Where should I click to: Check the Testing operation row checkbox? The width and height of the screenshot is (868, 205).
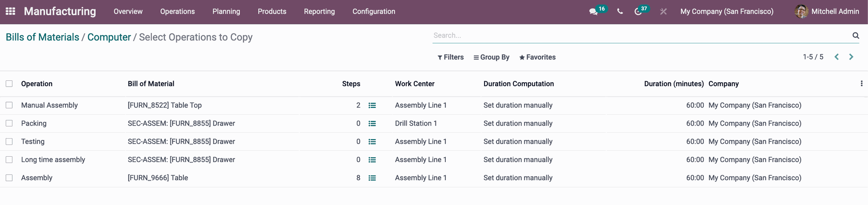[x=9, y=141]
